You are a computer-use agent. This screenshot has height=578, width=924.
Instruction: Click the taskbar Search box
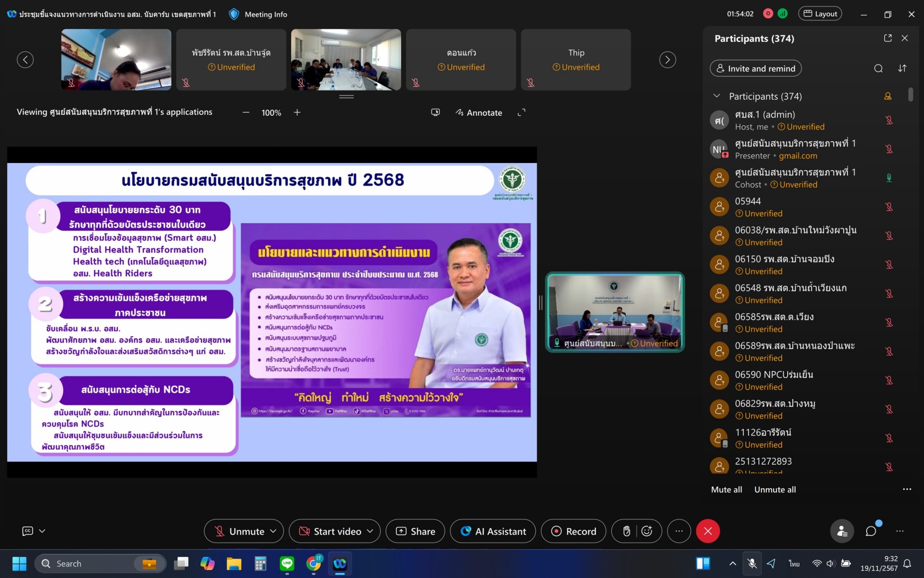pyautogui.click(x=100, y=564)
